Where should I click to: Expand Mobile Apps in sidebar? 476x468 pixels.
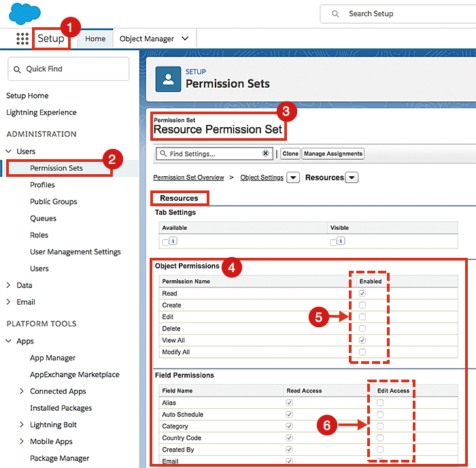click(x=22, y=441)
